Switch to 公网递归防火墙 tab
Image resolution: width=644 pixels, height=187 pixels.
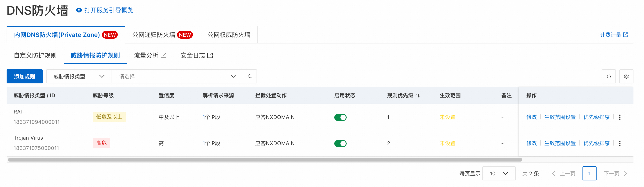point(163,35)
